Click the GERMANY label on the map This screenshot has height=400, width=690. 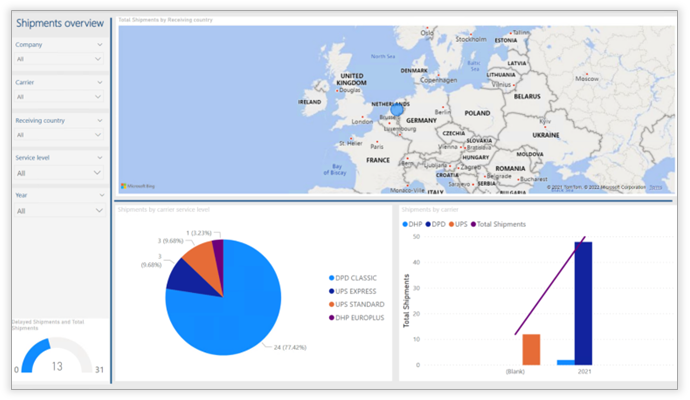(x=421, y=120)
